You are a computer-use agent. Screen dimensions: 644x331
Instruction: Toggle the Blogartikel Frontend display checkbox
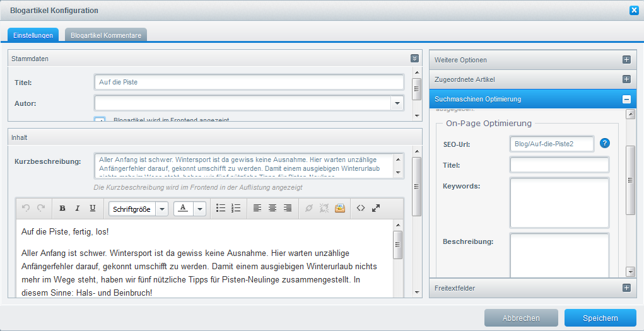pyautogui.click(x=100, y=120)
